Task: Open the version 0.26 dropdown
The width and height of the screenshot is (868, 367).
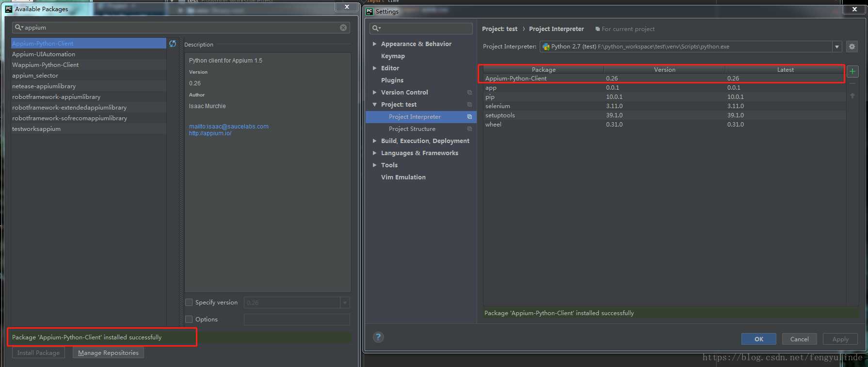Action: 345,303
